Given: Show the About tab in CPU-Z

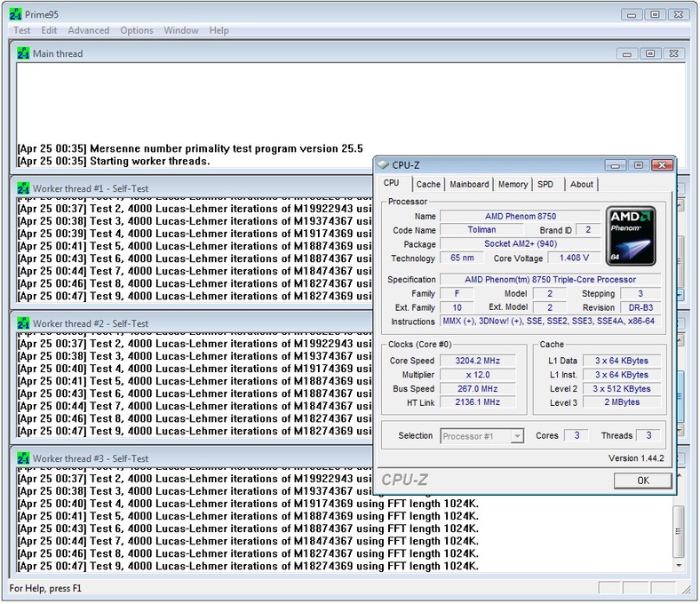Looking at the screenshot, I should click(x=582, y=184).
